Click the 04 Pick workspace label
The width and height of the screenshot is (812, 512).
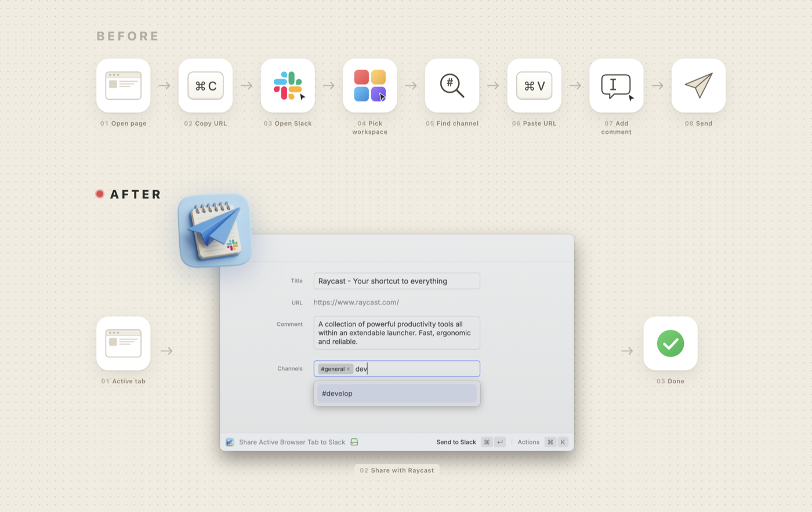pos(370,128)
